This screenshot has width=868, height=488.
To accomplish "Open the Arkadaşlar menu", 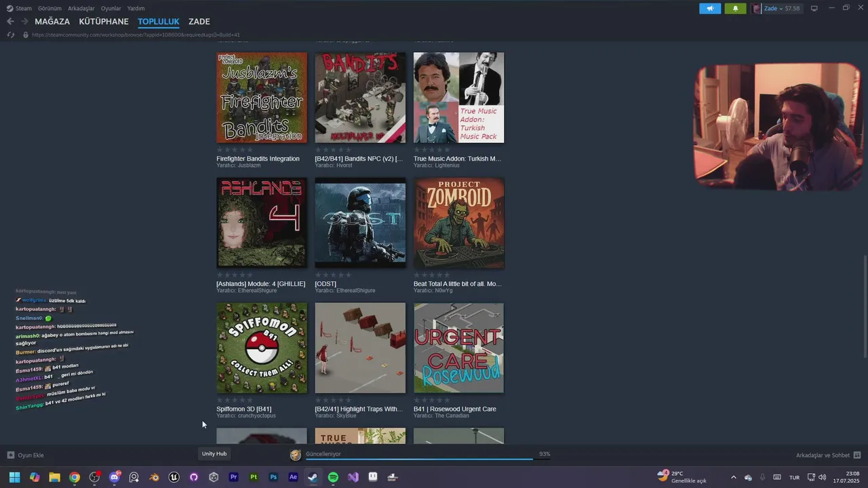I will coord(81,8).
